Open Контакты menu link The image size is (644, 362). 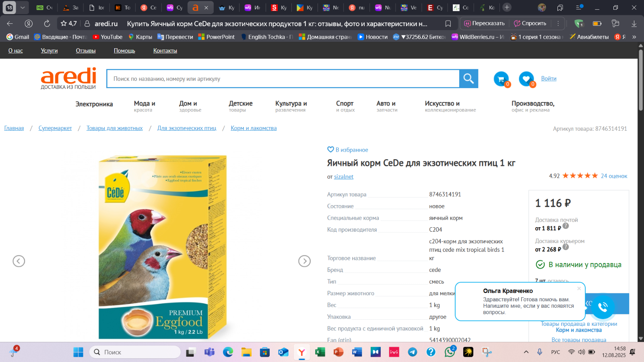tap(165, 51)
